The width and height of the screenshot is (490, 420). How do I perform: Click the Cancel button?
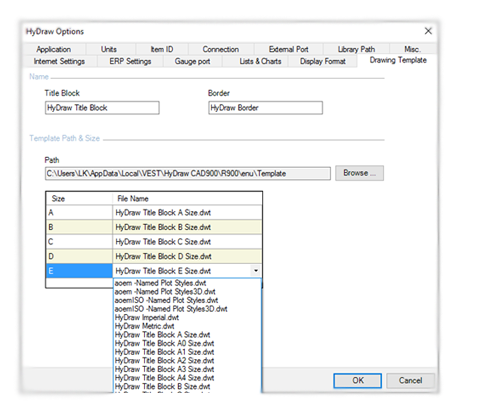tap(410, 381)
